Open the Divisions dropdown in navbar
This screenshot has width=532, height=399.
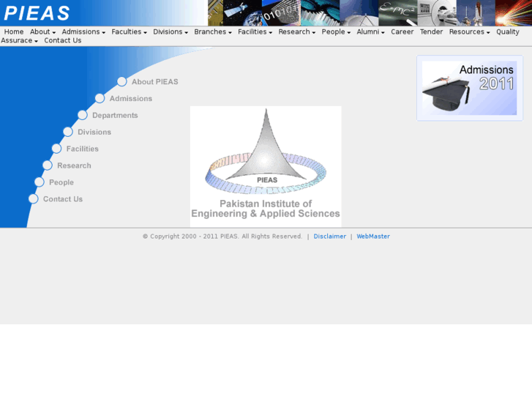pos(171,31)
